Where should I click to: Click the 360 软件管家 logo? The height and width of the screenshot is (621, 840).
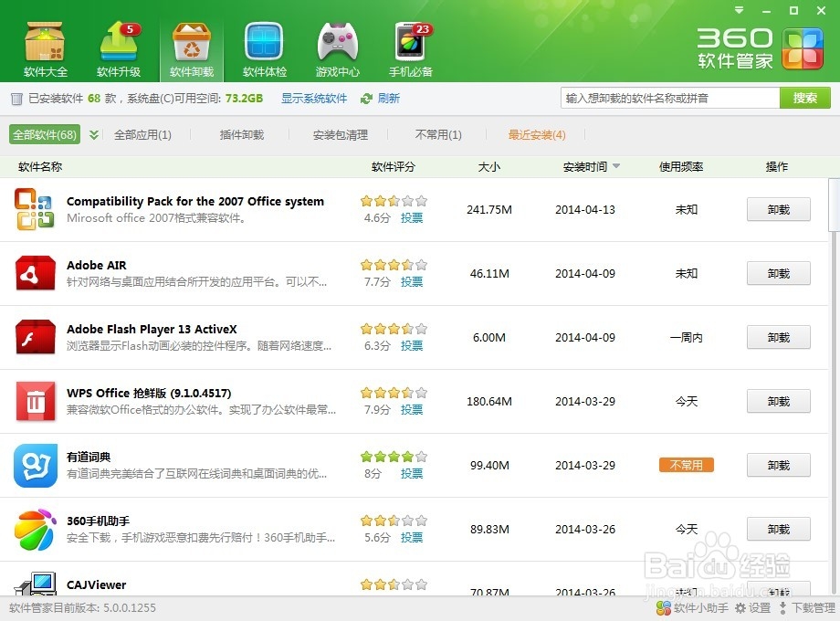pyautogui.click(x=759, y=49)
